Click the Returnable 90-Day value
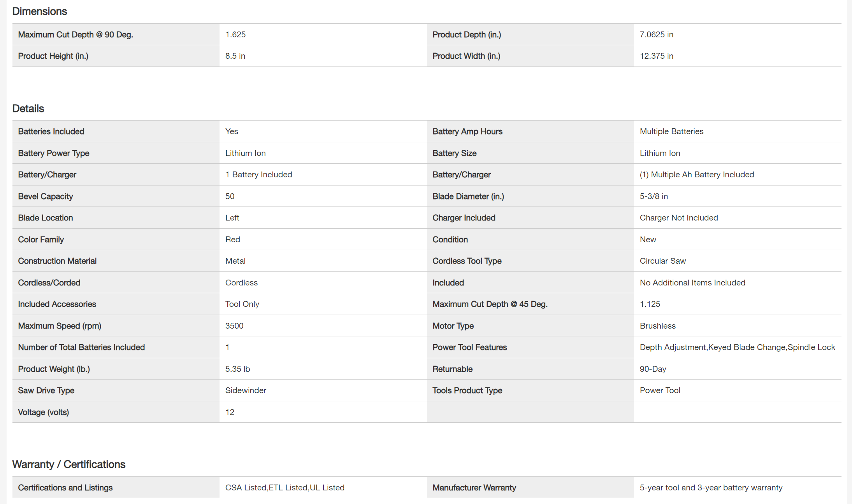This screenshot has width=852, height=504. click(x=653, y=369)
